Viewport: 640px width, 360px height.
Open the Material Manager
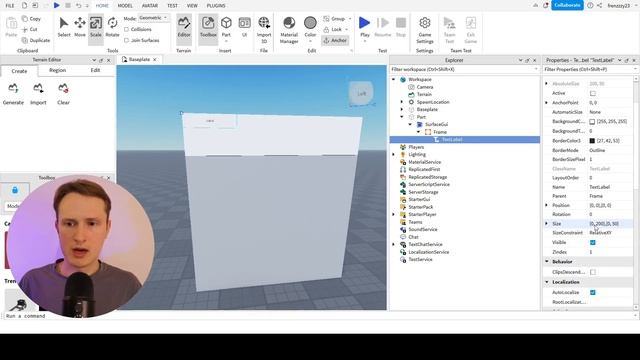(x=289, y=29)
